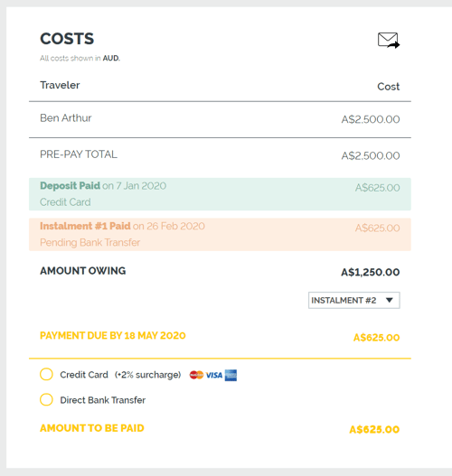Click the Mastercard logo icon

point(196,375)
